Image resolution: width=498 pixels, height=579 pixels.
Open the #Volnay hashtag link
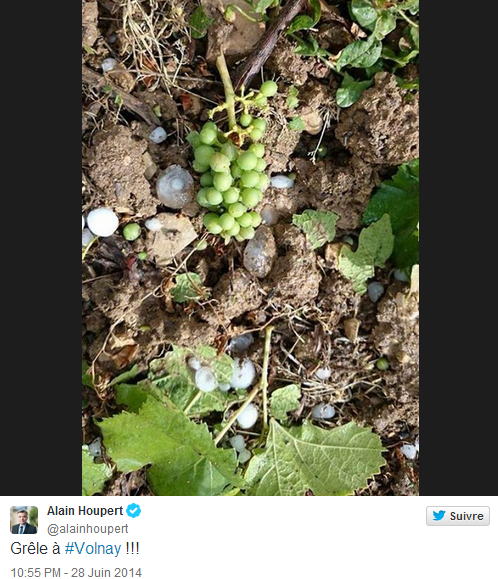tap(93, 549)
